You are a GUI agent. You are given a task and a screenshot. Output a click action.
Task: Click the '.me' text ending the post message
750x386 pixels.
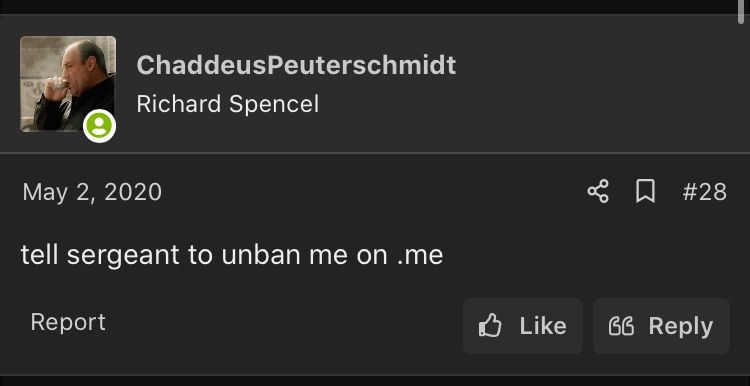(x=420, y=255)
